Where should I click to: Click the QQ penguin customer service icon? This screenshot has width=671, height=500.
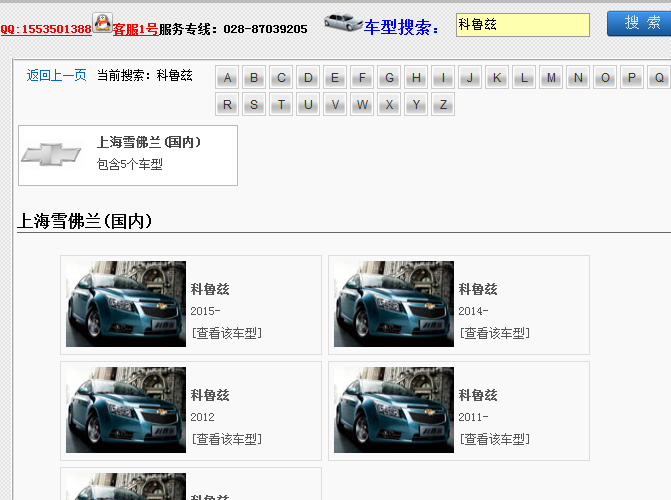click(103, 22)
